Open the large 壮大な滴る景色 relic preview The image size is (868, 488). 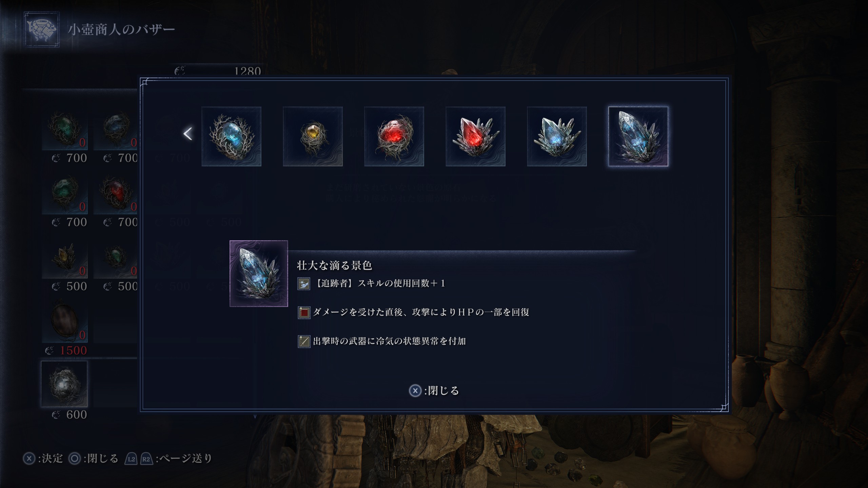pyautogui.click(x=259, y=273)
